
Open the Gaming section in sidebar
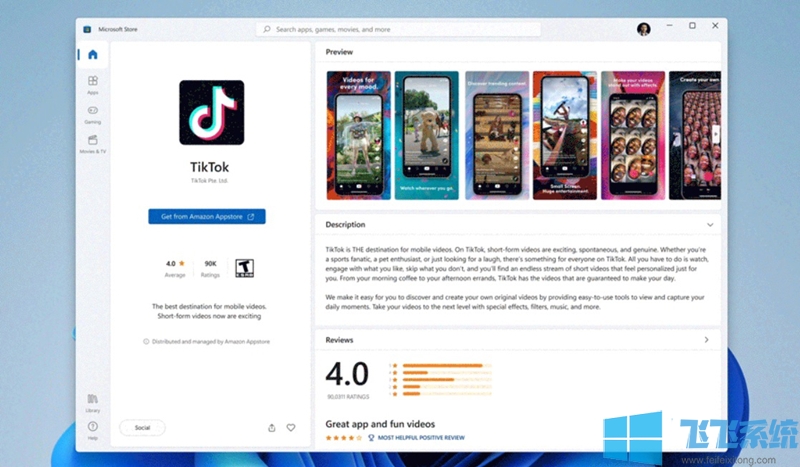coord(93,113)
